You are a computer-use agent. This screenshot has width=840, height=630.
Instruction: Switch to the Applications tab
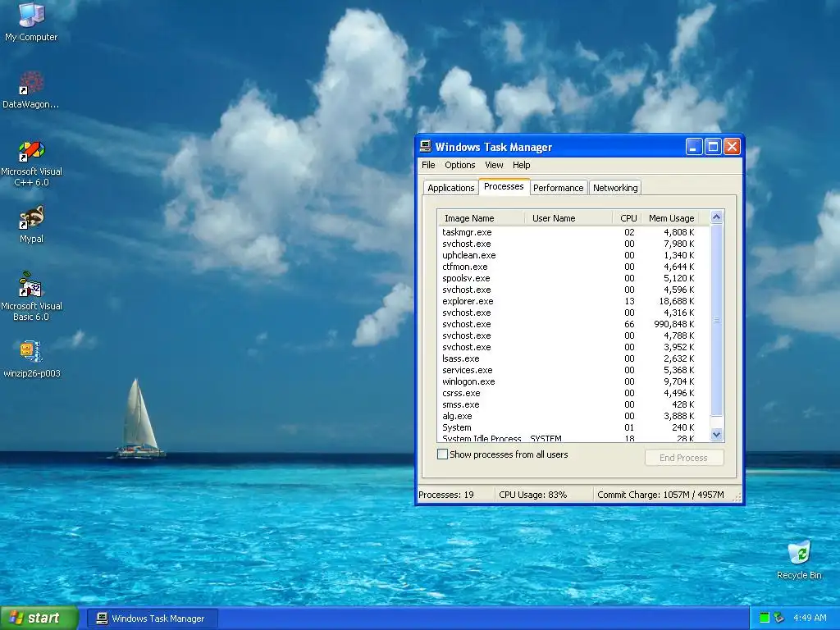pyautogui.click(x=450, y=188)
